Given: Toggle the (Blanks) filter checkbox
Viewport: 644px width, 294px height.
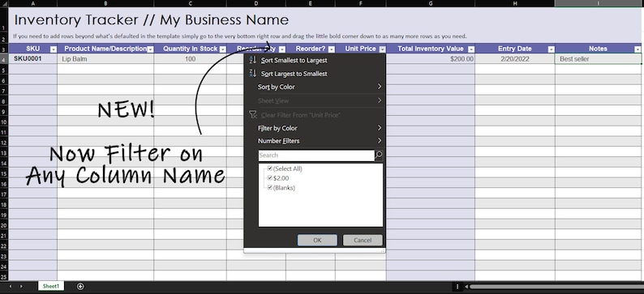Looking at the screenshot, I should 270,187.
